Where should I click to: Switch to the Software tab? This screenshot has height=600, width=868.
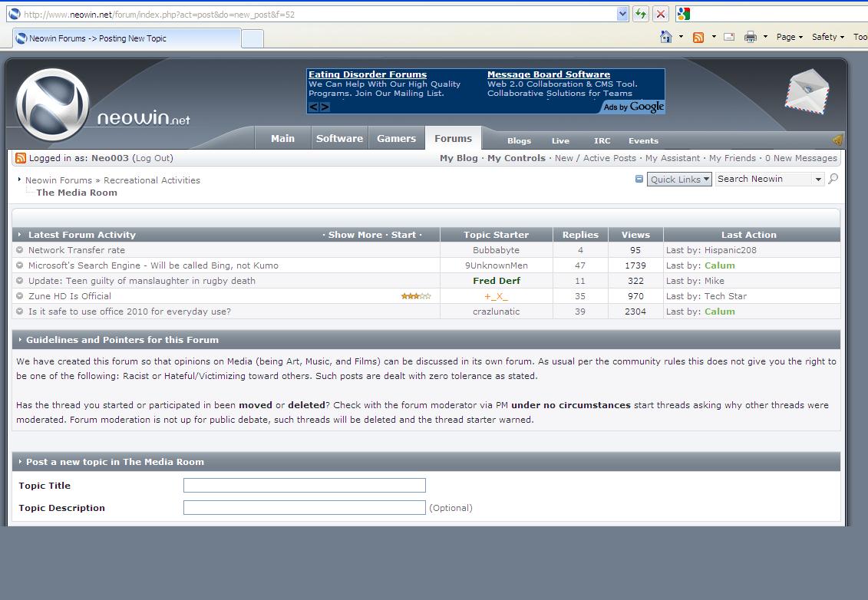pyautogui.click(x=339, y=138)
